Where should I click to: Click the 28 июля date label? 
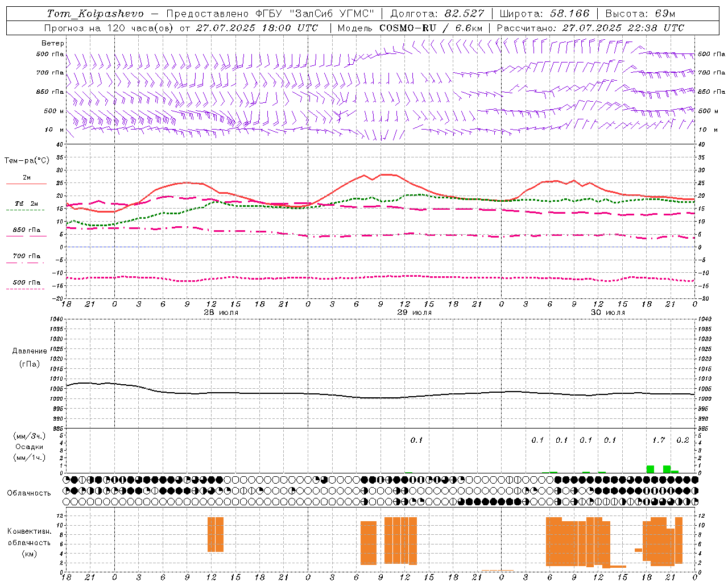tap(221, 313)
